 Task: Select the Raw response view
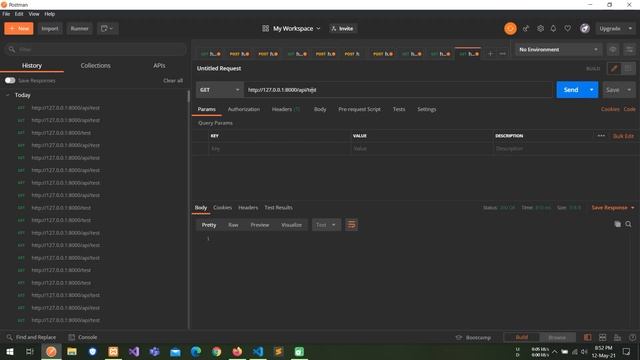pyautogui.click(x=233, y=225)
